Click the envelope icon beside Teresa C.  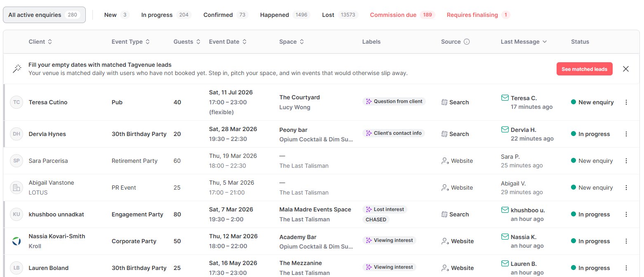pos(505,98)
